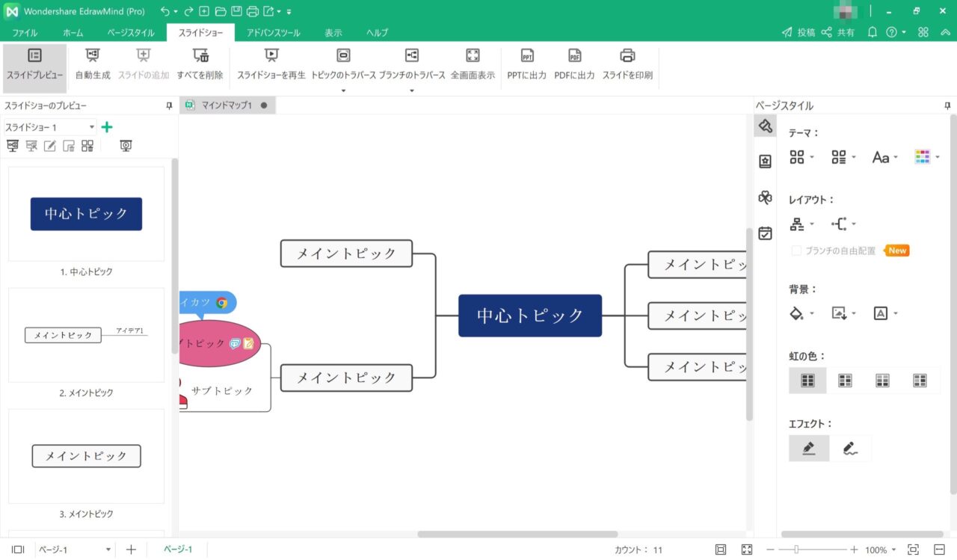This screenshot has width=957, height=560.
Task: Select the first rainbow color mode
Action: 807,381
